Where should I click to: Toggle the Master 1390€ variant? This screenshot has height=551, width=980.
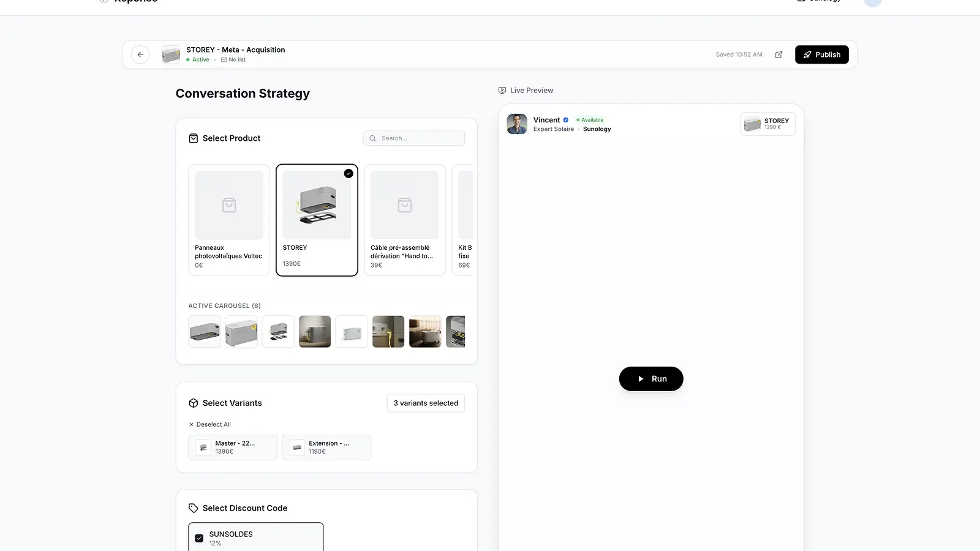coord(233,448)
